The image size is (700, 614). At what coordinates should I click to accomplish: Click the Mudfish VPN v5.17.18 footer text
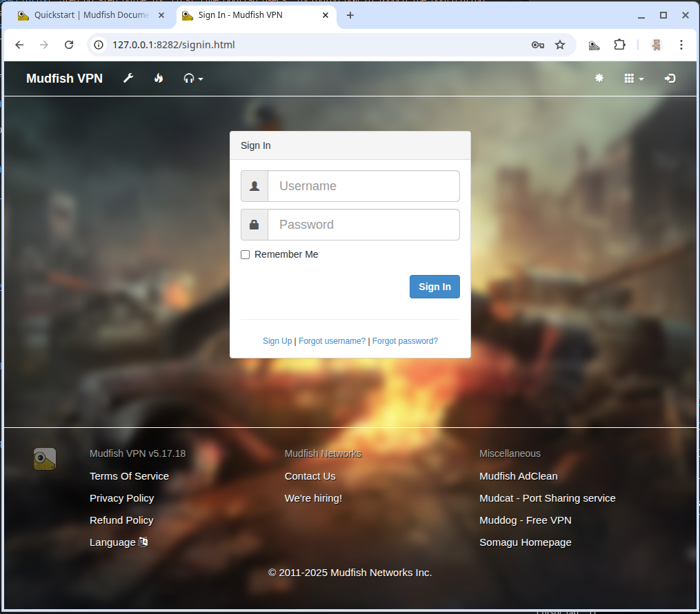(x=137, y=453)
